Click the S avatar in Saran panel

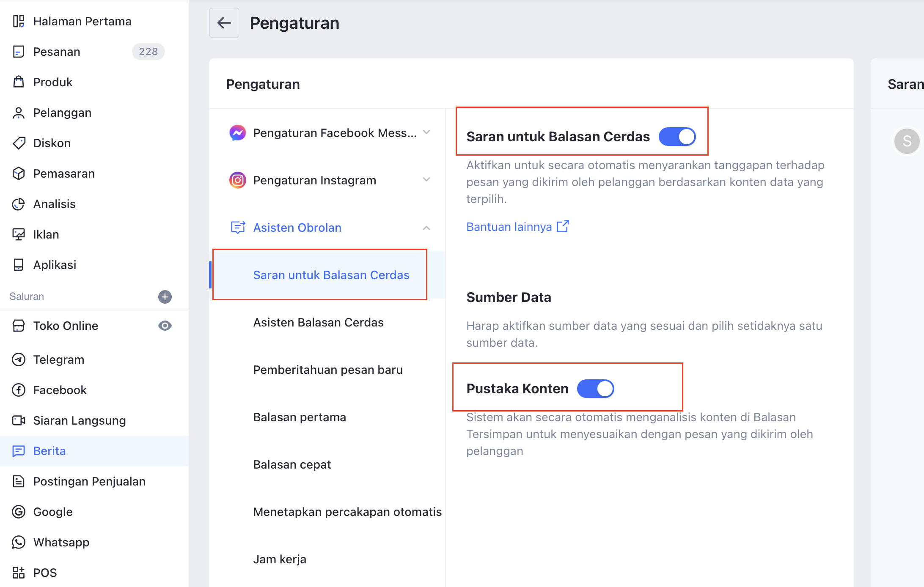pyautogui.click(x=907, y=141)
